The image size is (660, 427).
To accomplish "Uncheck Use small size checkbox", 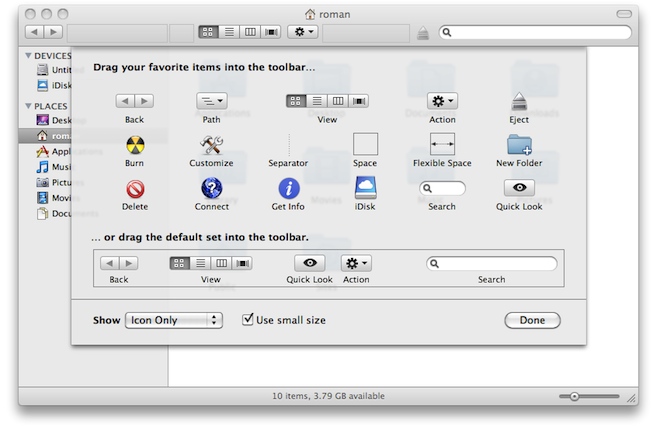I will (x=248, y=320).
